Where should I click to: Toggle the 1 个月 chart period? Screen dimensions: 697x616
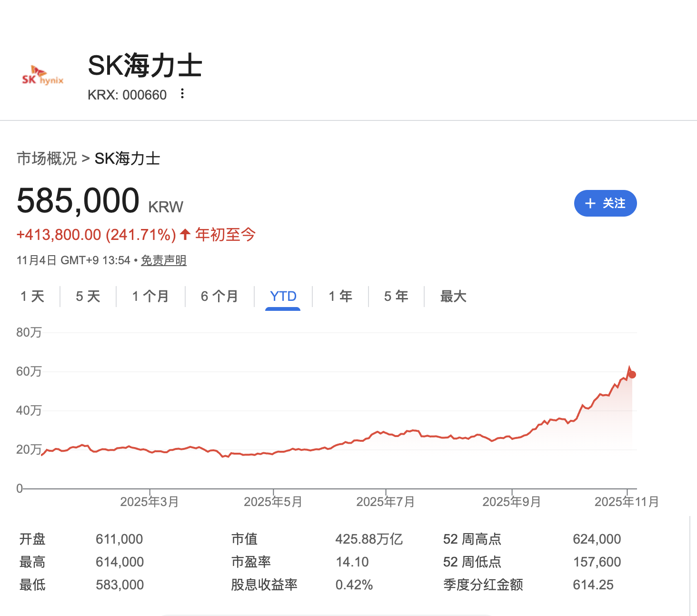150,296
